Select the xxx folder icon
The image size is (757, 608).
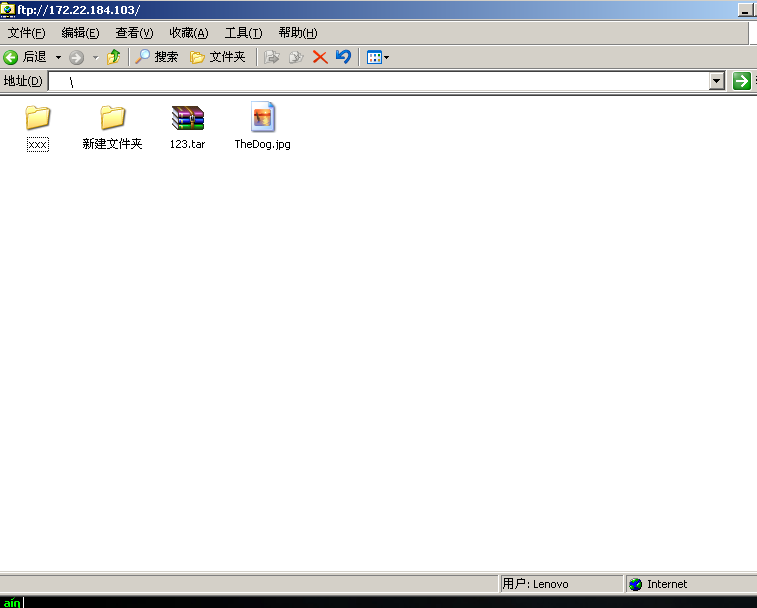38,117
